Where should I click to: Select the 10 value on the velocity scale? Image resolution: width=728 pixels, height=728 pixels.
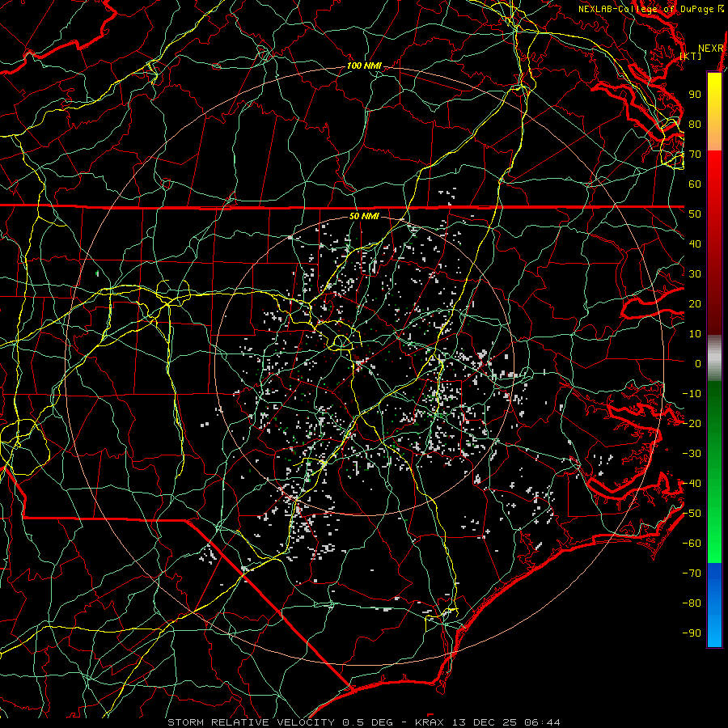click(x=695, y=334)
